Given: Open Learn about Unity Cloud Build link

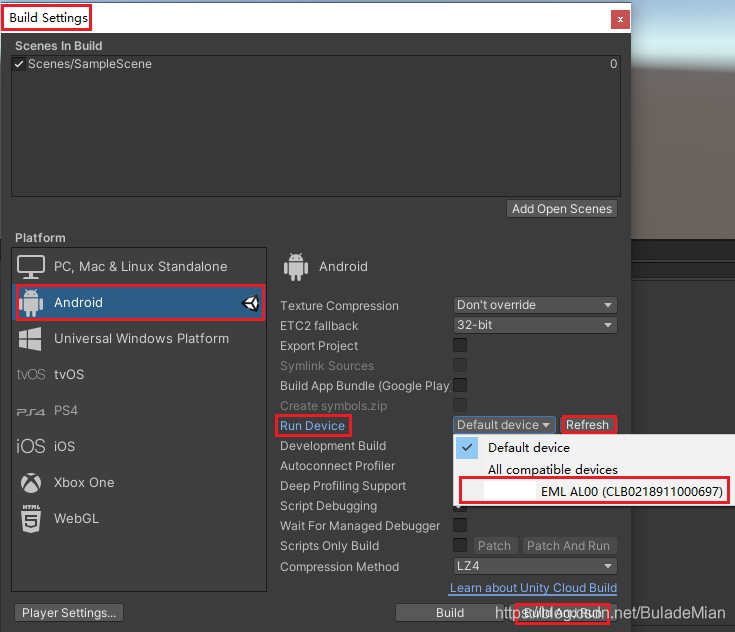Looking at the screenshot, I should tap(533, 588).
